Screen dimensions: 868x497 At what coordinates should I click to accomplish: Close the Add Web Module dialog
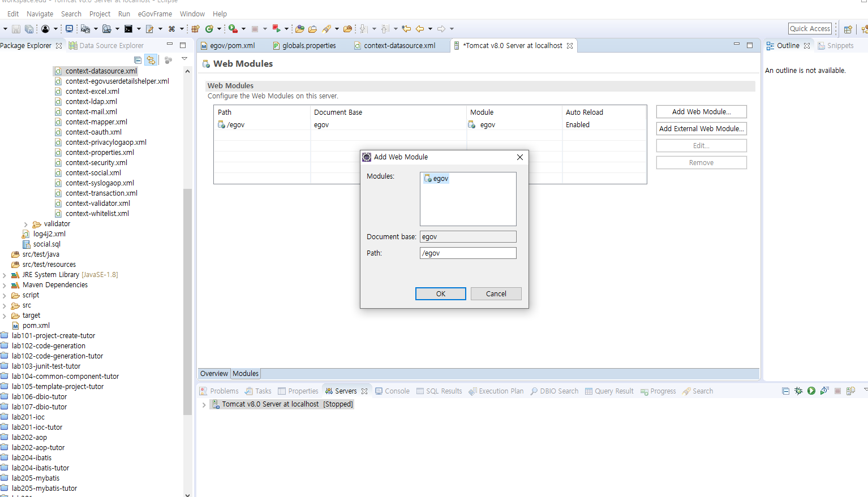click(520, 157)
